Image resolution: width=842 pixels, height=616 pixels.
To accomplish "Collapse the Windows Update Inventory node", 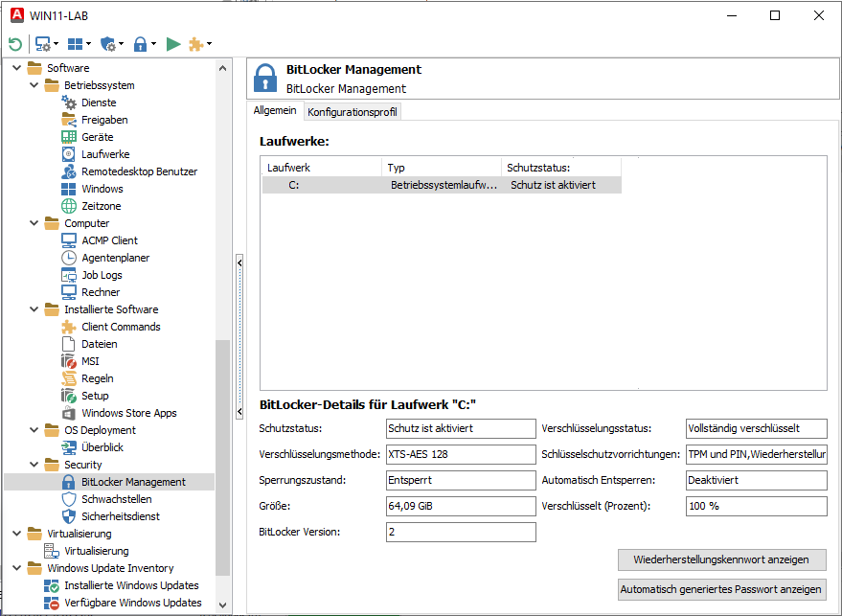I will (17, 568).
